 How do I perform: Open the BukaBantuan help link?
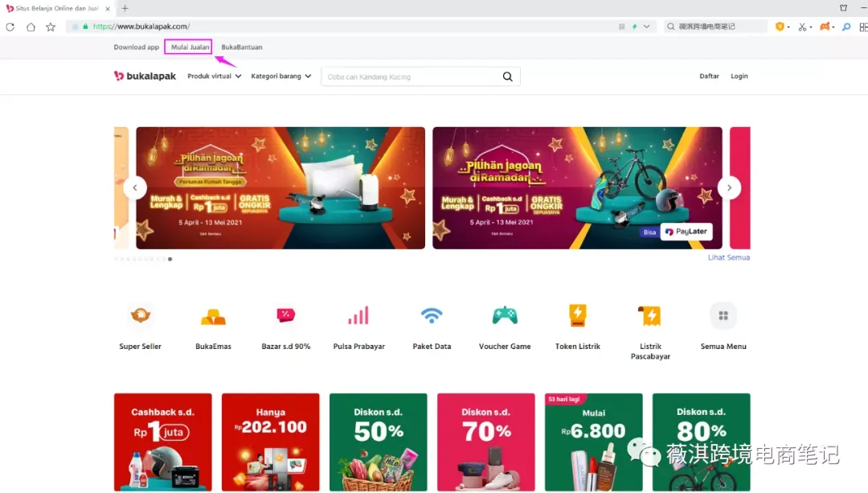(x=242, y=47)
